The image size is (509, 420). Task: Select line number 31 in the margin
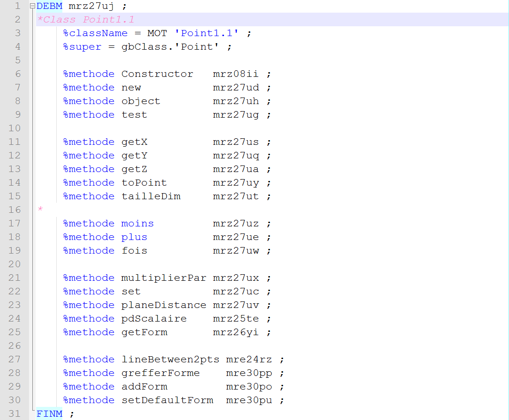coord(15,413)
